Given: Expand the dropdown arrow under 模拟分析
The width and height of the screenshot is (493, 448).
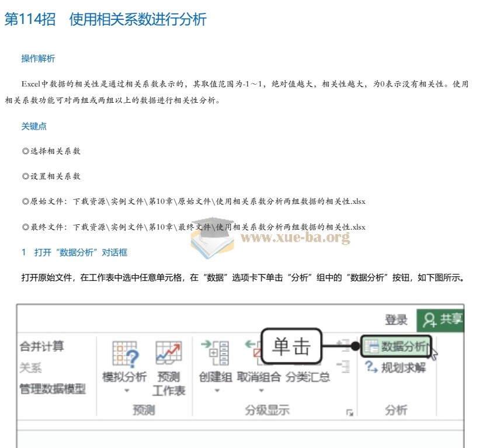Looking at the screenshot, I should [124, 390].
